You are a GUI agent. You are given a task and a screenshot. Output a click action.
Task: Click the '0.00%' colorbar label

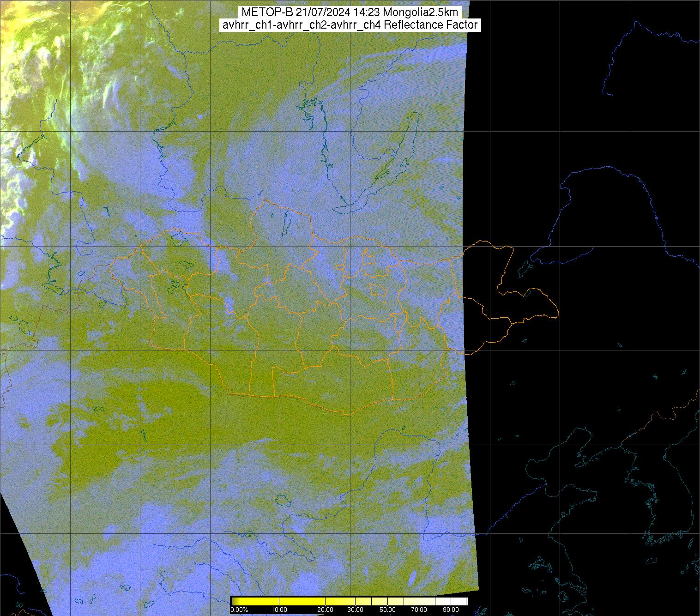tap(239, 610)
